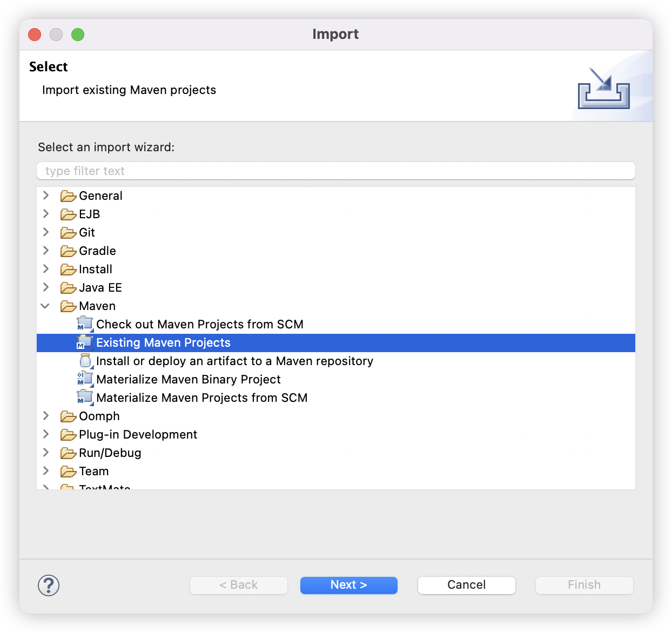672x633 pixels.
Task: Click the green zoom window button
Action: (x=78, y=35)
